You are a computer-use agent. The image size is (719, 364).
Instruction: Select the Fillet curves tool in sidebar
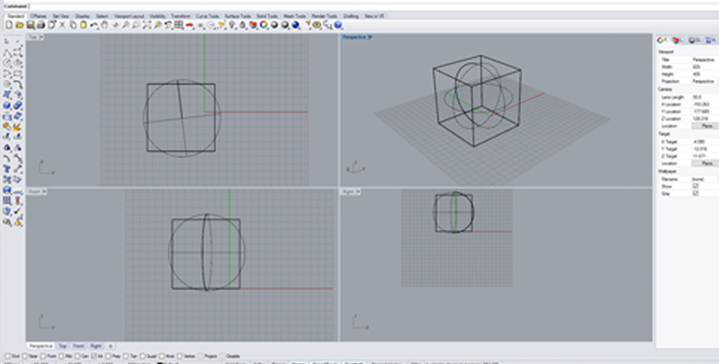(18, 84)
